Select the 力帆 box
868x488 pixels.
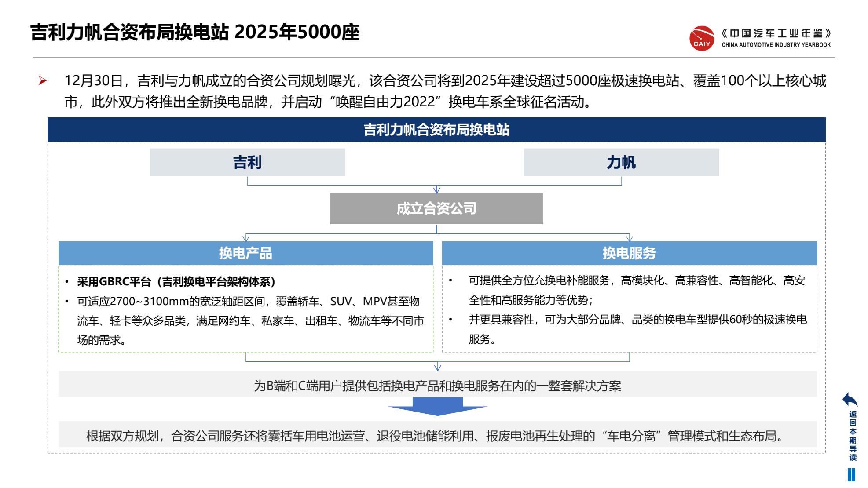coord(621,162)
